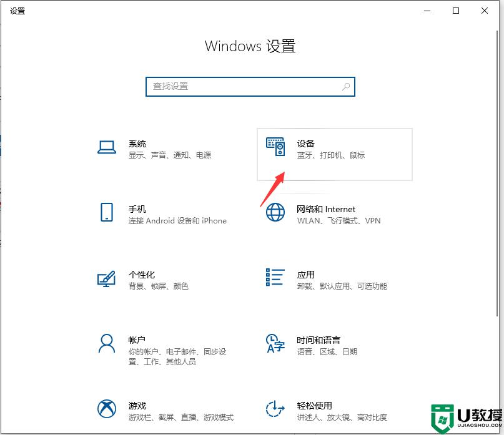Click the text 显示、声音、通知、电源
504x435 pixels.
pyautogui.click(x=170, y=155)
